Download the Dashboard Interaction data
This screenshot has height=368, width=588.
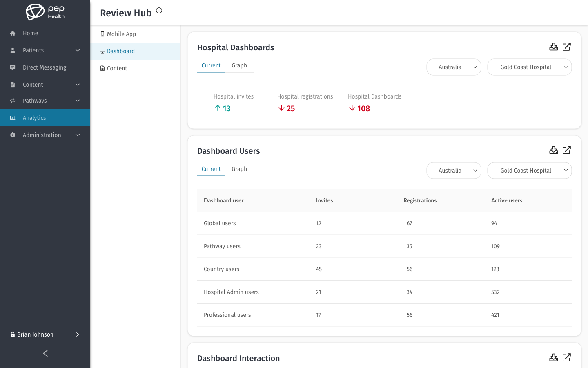pos(554,357)
